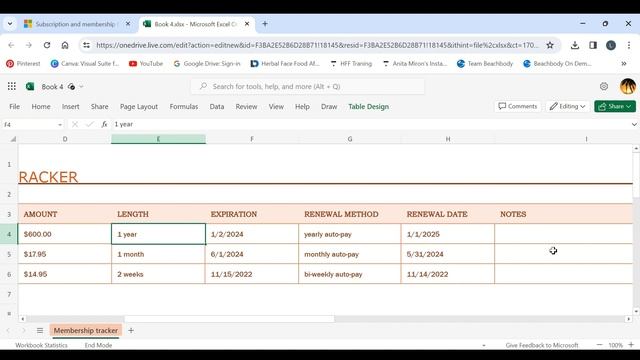Open the browser downloads icon

tap(575, 45)
